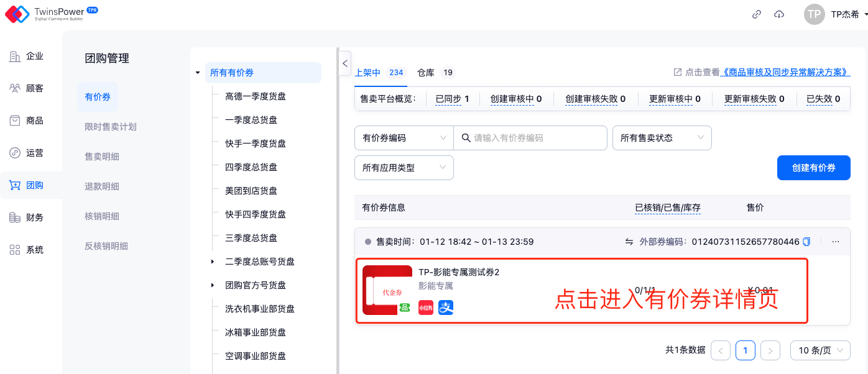This screenshot has width=868, height=374.
Task: Click the cloud download icon in header
Action: tap(779, 14)
